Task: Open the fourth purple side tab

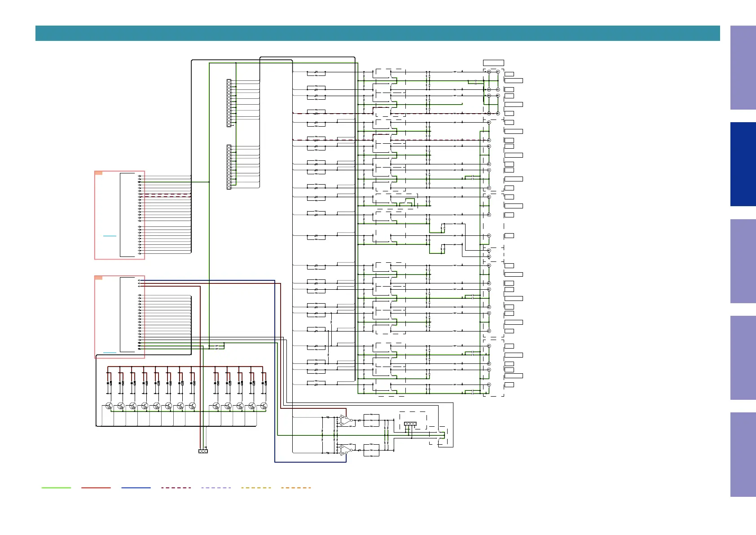Action: pos(743,358)
